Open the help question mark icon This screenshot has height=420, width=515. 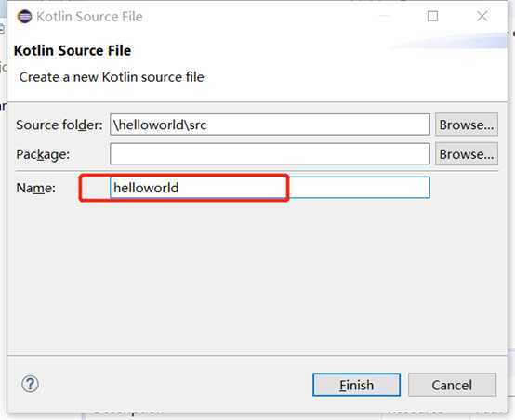[x=31, y=384]
